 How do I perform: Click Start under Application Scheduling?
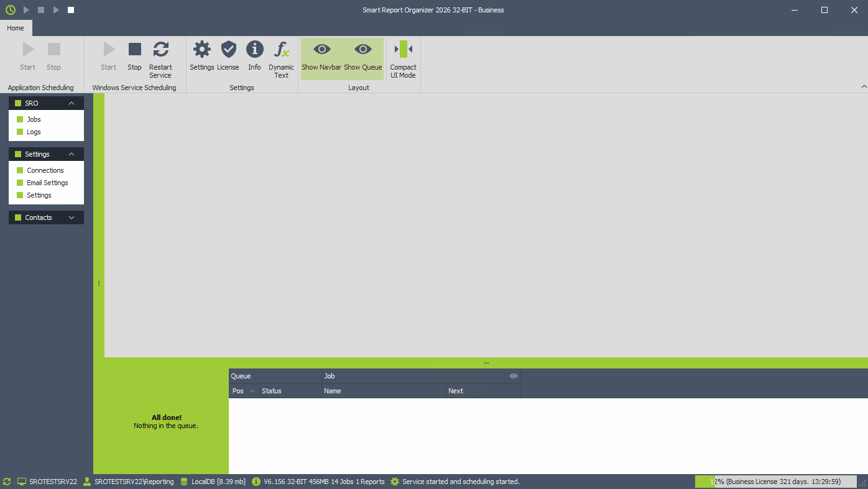[x=28, y=56]
